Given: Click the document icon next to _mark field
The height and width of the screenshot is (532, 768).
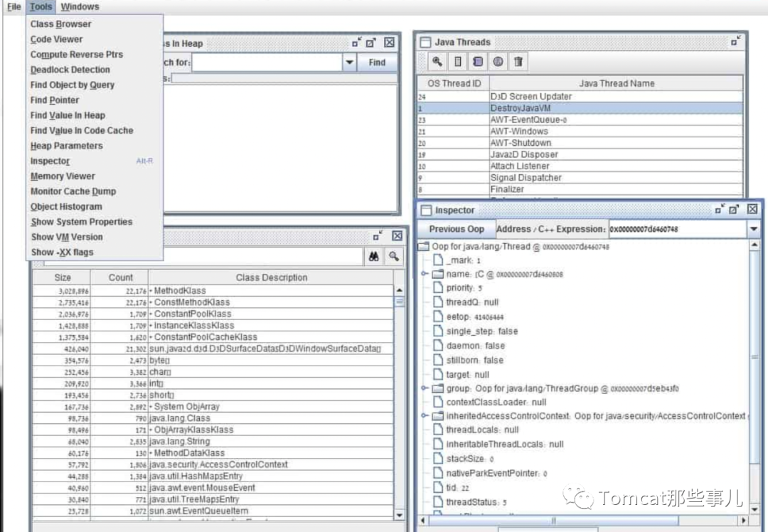Looking at the screenshot, I should [438, 260].
